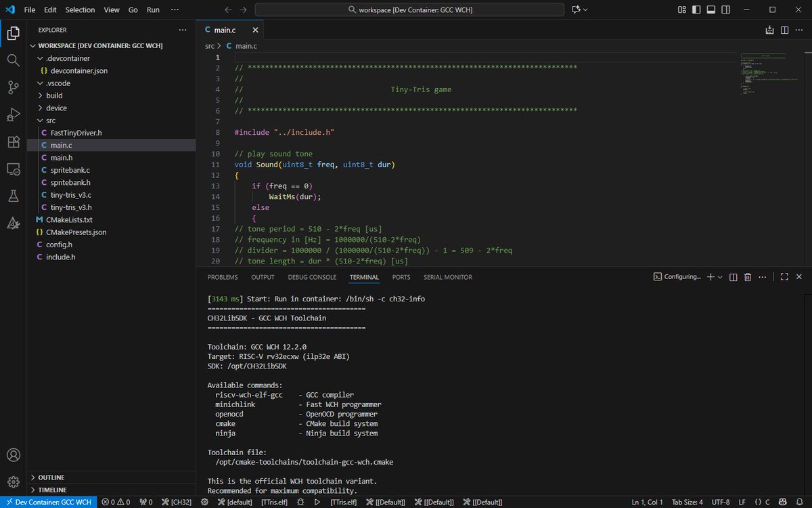
Task: Split the editor to the right
Action: 784,30
